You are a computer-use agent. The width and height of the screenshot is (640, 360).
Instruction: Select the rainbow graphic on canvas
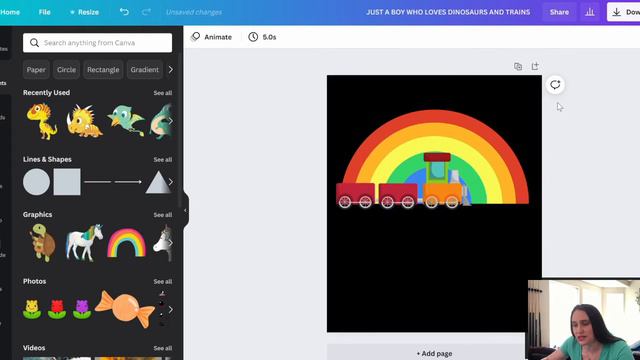pos(436,157)
